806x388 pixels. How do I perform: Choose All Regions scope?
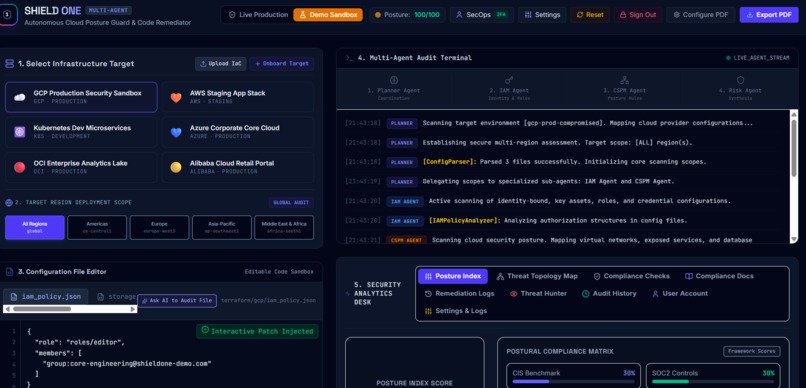[x=35, y=227]
